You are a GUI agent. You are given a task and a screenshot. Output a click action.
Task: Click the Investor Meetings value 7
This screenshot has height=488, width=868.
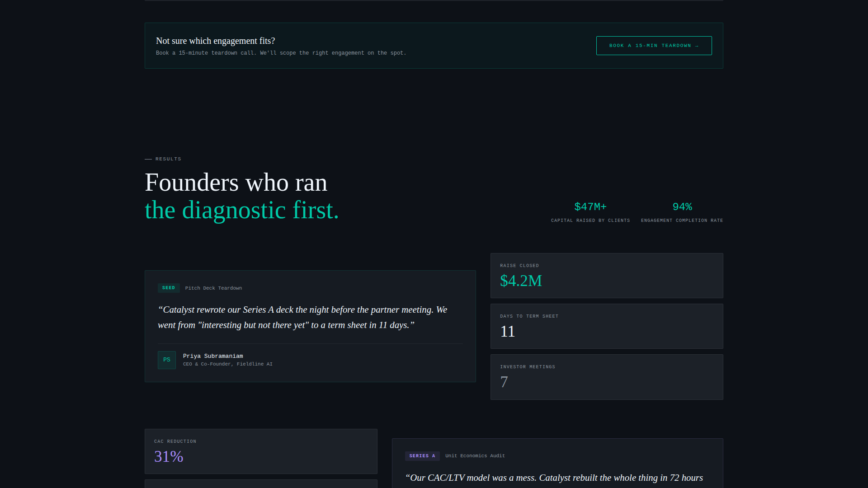click(x=504, y=382)
